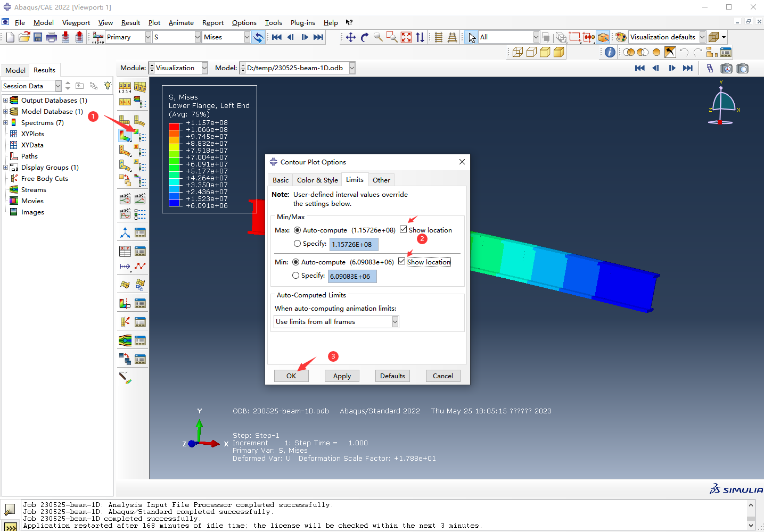The image size is (764, 532).
Task: Select Specify radio button for Max
Action: coord(297,244)
